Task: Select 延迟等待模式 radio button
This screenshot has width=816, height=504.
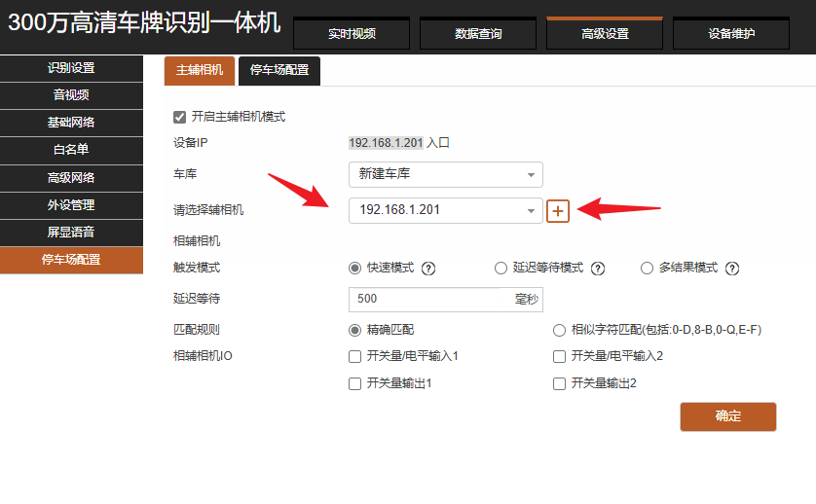Action: [x=501, y=269]
